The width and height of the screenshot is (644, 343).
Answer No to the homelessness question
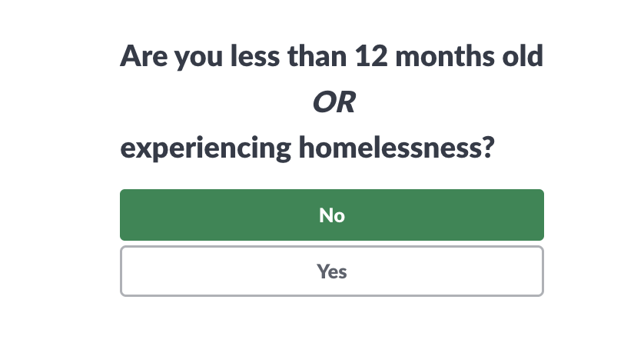click(x=331, y=215)
